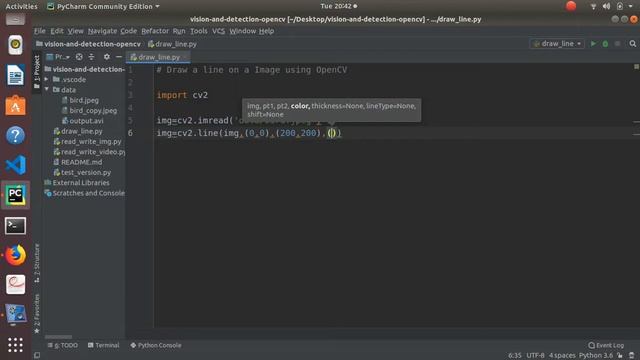
Task: Open the draw_line run configuration dropdown
Action: point(558,44)
